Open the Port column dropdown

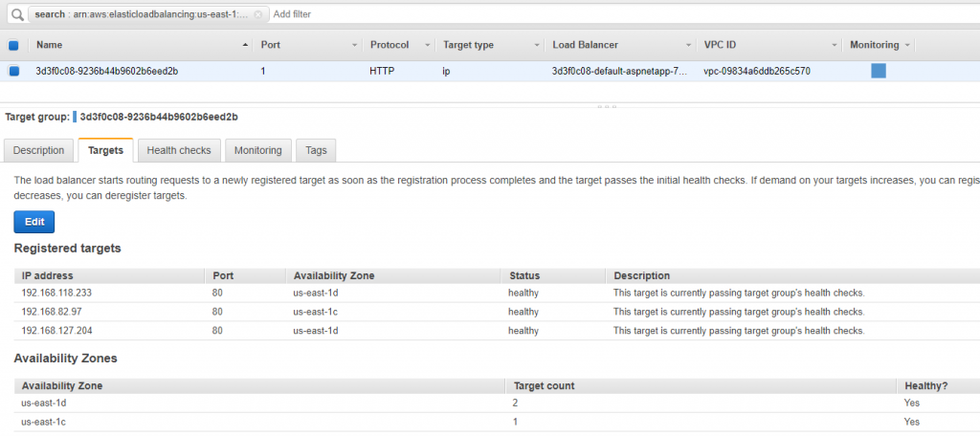pos(354,45)
